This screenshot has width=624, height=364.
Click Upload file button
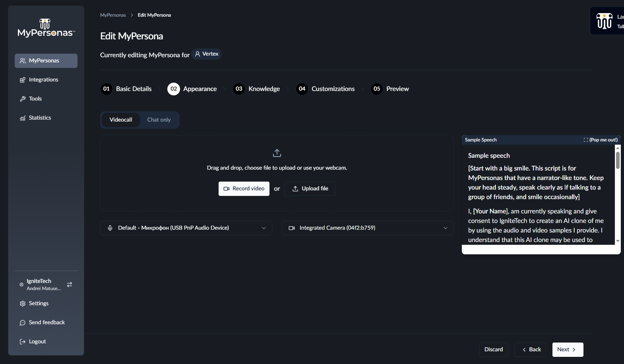point(310,189)
